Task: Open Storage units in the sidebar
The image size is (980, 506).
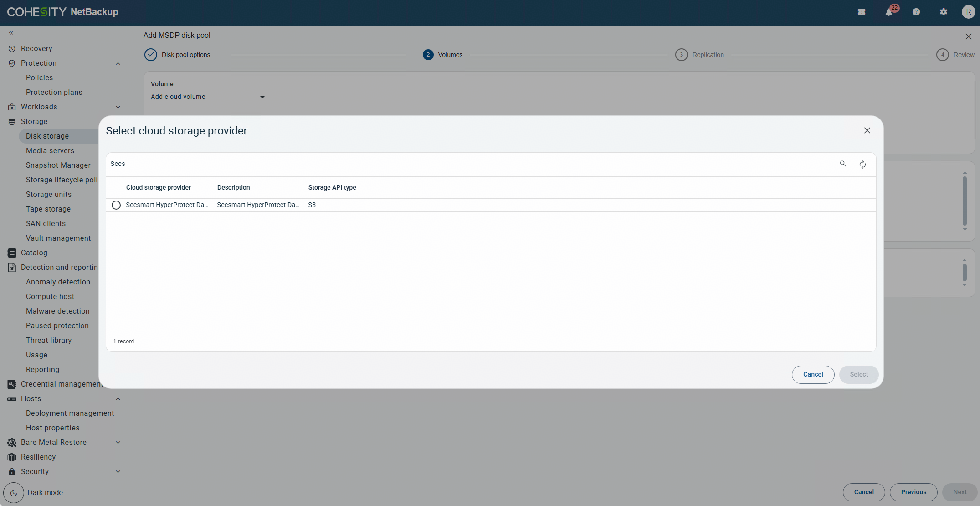Action: pyautogui.click(x=49, y=194)
